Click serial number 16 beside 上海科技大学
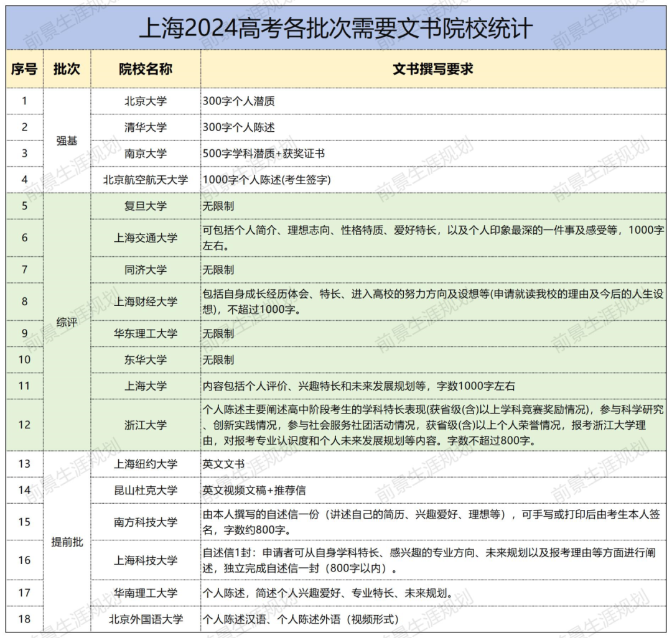Screen dimensions: 672x638 pyautogui.click(x=24, y=560)
